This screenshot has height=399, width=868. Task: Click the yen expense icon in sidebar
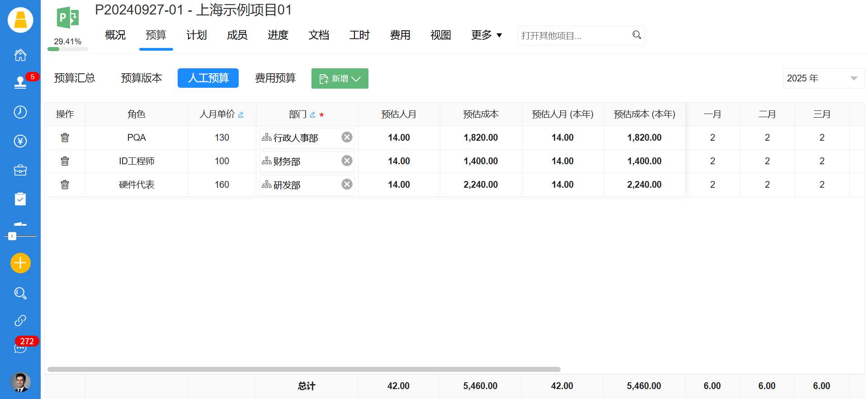(x=20, y=141)
